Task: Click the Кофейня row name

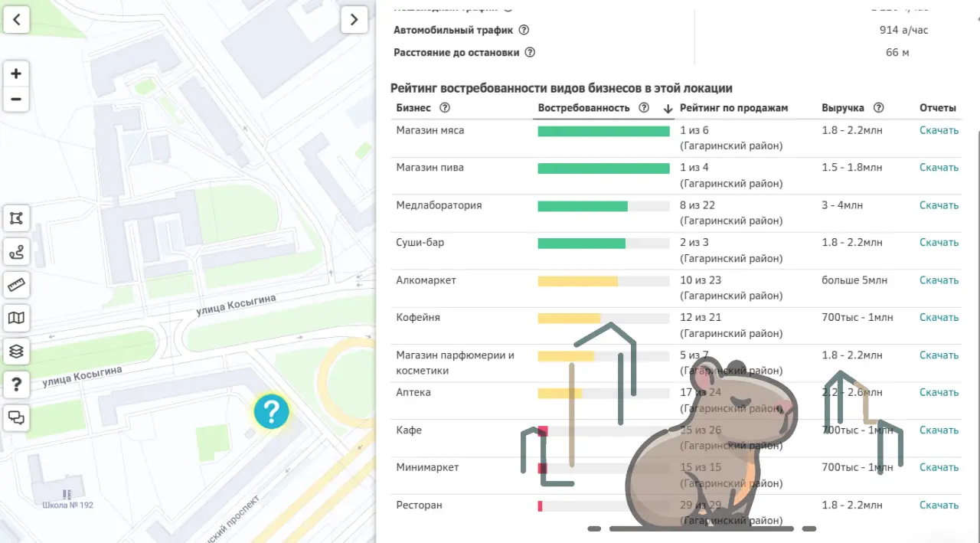Action: (418, 318)
